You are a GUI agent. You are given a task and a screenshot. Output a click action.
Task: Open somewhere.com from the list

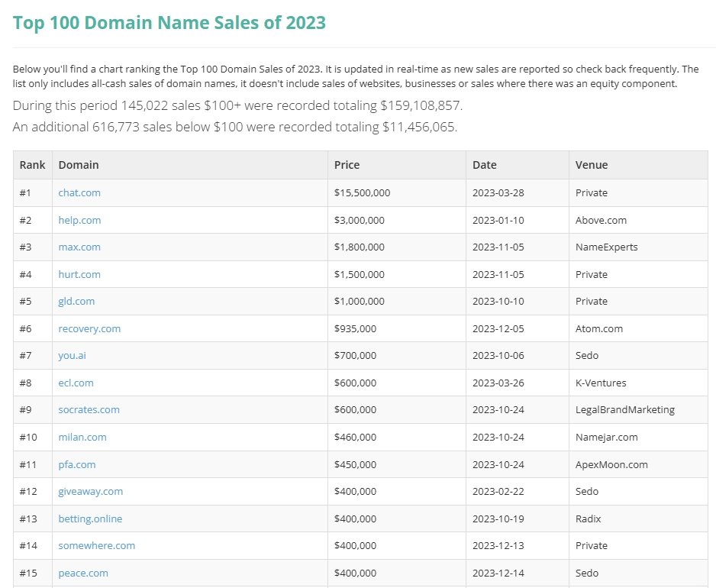(x=96, y=546)
